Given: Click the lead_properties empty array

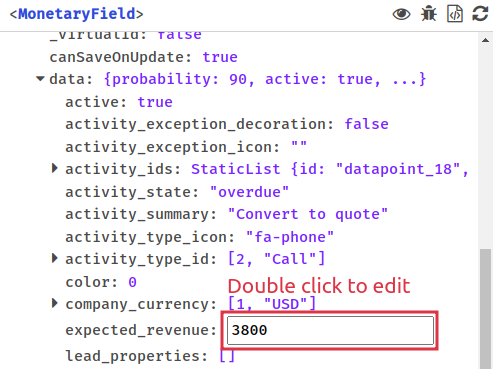Looking at the screenshot, I should (x=227, y=356).
